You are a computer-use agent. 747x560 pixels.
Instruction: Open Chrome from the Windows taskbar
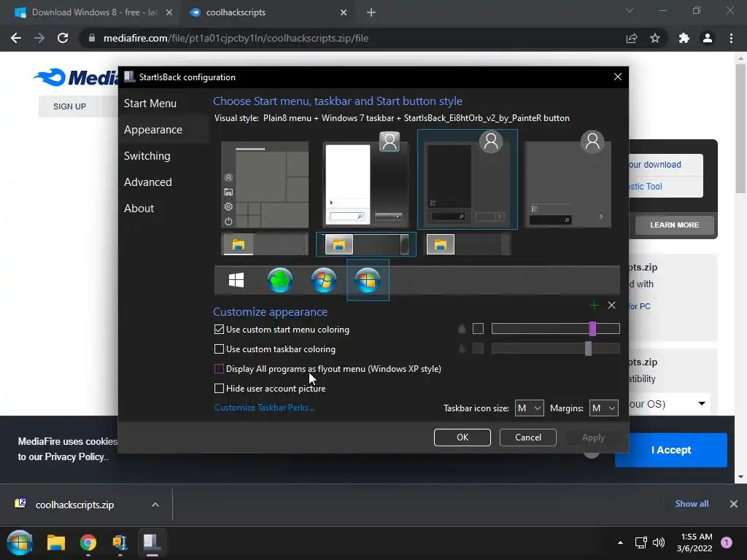(88, 542)
